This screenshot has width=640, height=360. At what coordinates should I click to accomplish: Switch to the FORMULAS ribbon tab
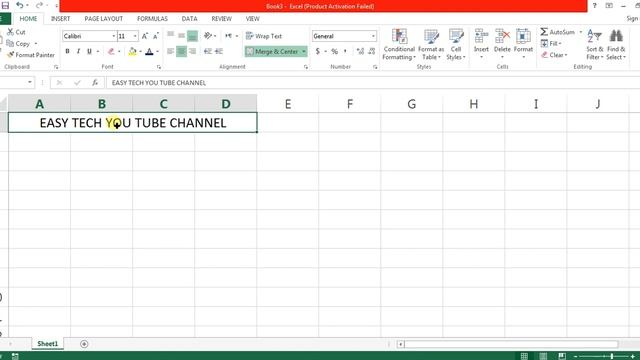tap(152, 19)
